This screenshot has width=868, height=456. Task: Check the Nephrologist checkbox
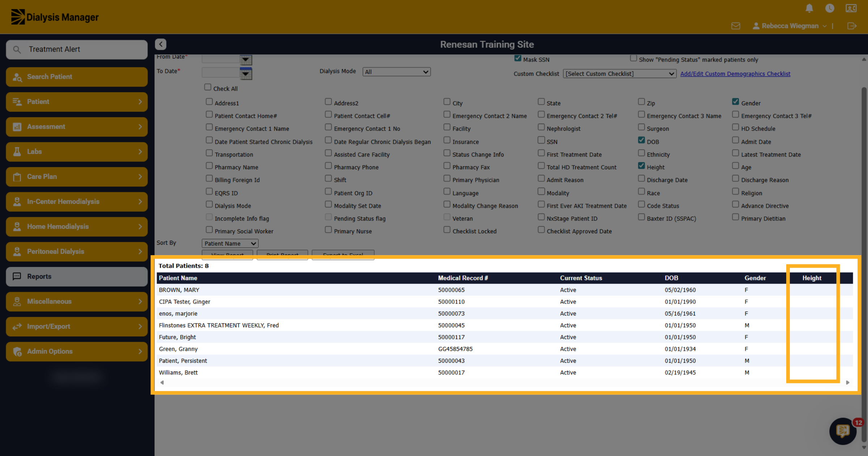541,127
